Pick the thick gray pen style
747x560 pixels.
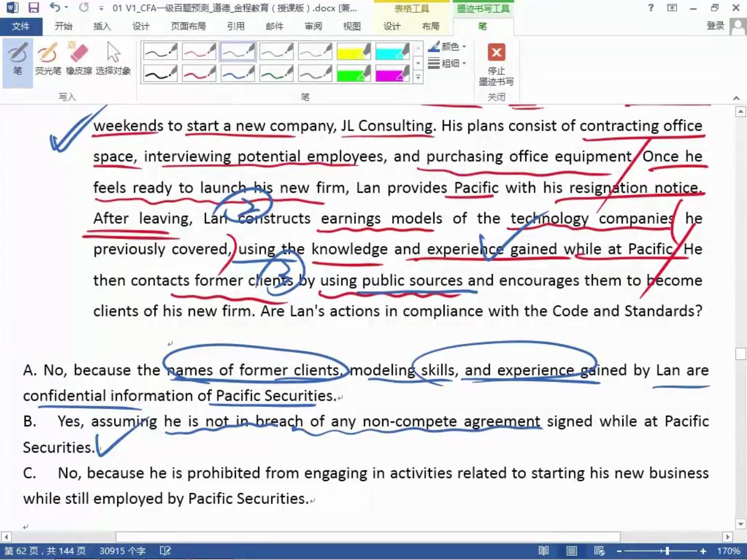(315, 73)
